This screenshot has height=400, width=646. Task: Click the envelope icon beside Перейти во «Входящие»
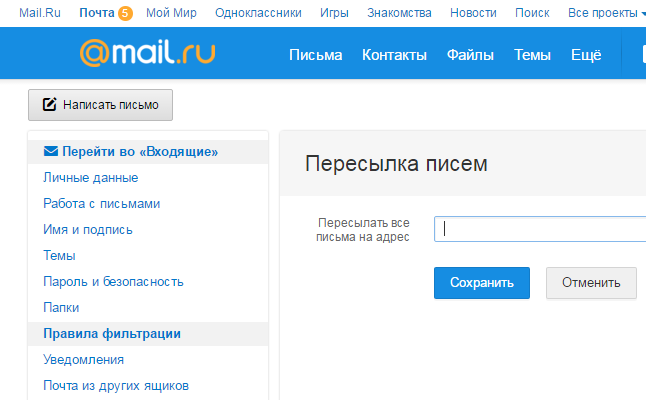[x=51, y=151]
